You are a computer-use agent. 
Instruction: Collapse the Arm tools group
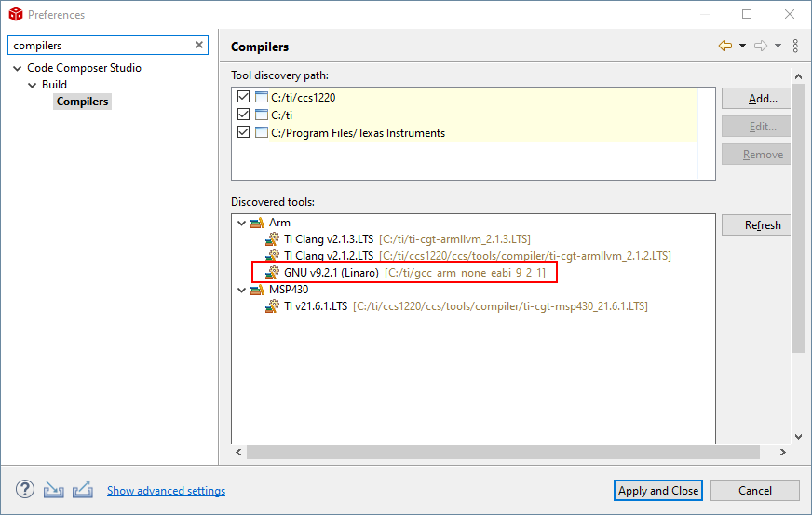click(x=241, y=223)
